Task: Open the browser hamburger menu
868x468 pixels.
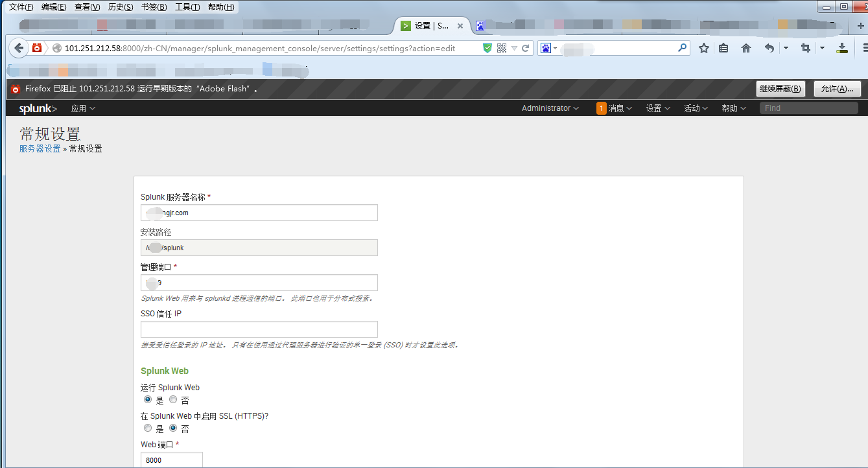Action: click(864, 48)
